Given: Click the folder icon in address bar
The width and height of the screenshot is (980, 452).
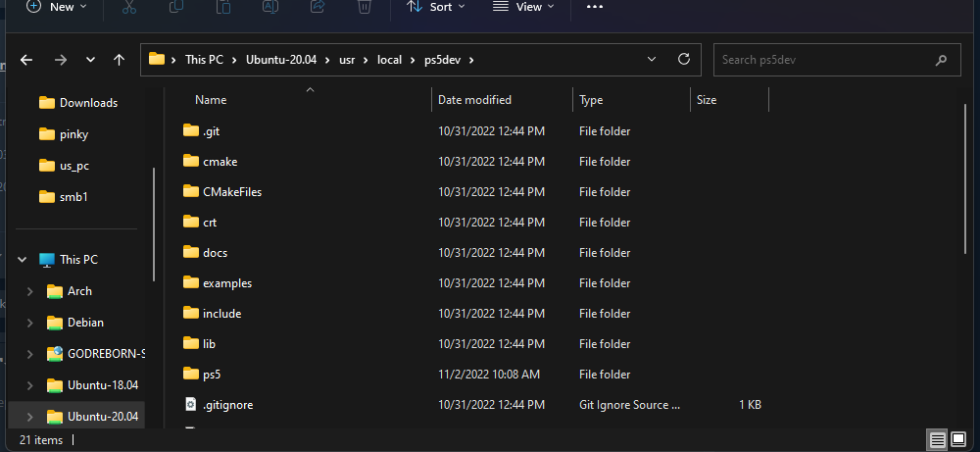Looking at the screenshot, I should (156, 60).
